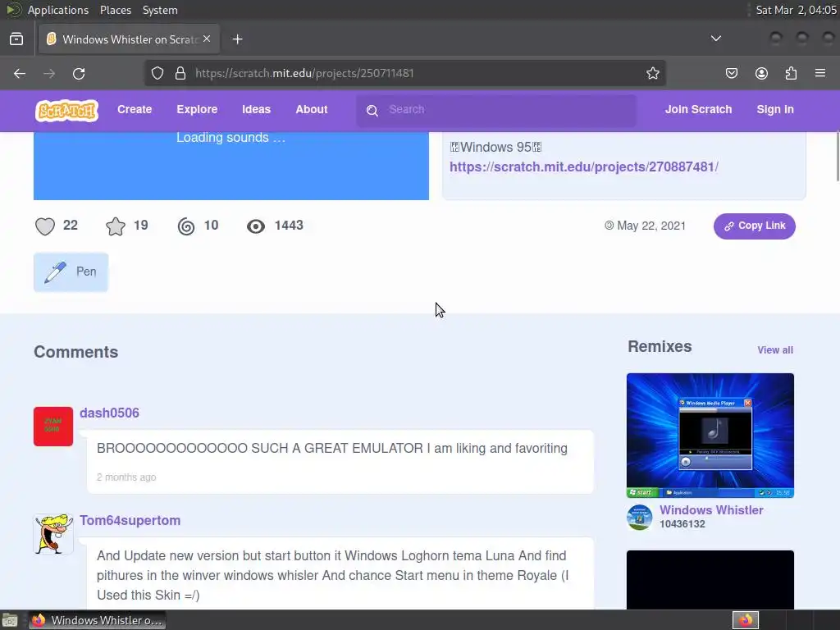Click View all remixes
The width and height of the screenshot is (840, 630).
tap(775, 349)
